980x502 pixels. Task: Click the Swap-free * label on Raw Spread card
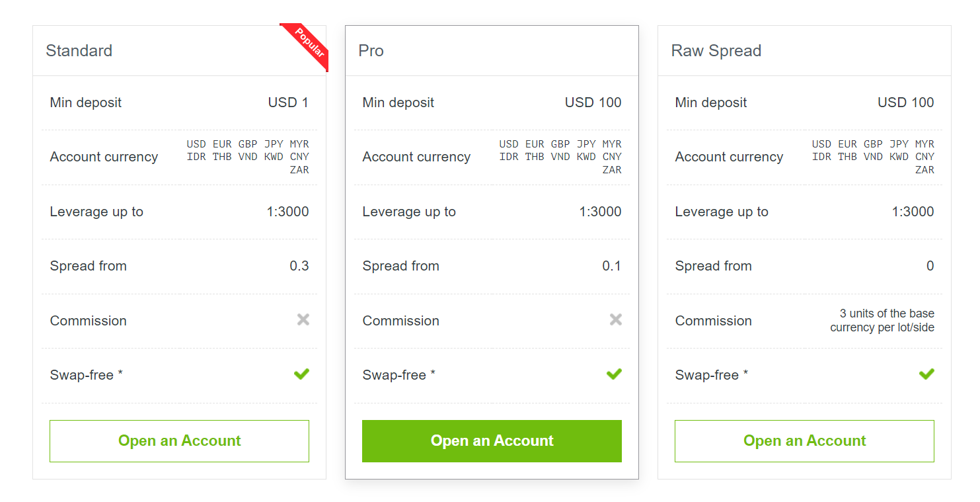pyautogui.click(x=712, y=375)
